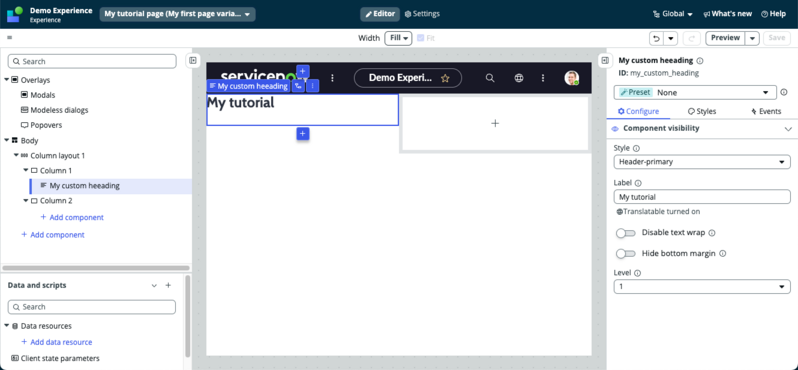Click the user avatar in preview header
The height and width of the screenshot is (370, 798).
572,78
